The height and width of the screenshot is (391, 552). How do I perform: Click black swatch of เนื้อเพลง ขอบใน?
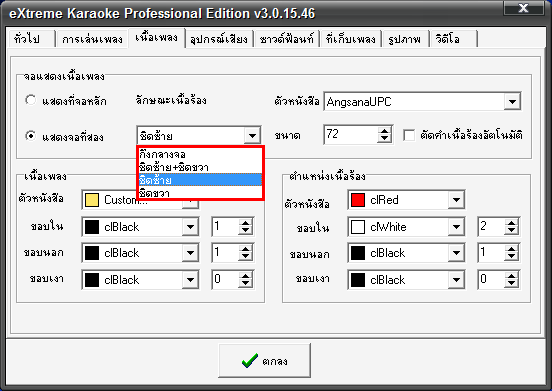coord(92,227)
